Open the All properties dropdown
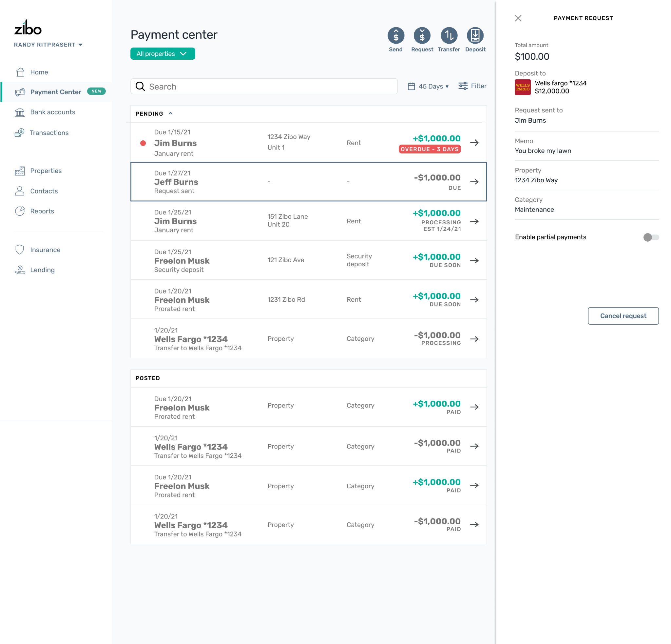Viewport: 671px width, 644px height. click(163, 53)
